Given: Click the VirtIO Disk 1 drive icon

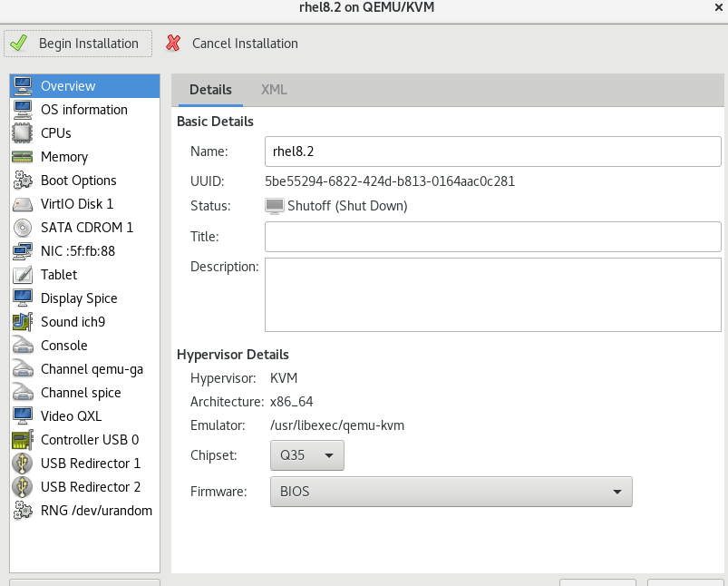Looking at the screenshot, I should 23,204.
